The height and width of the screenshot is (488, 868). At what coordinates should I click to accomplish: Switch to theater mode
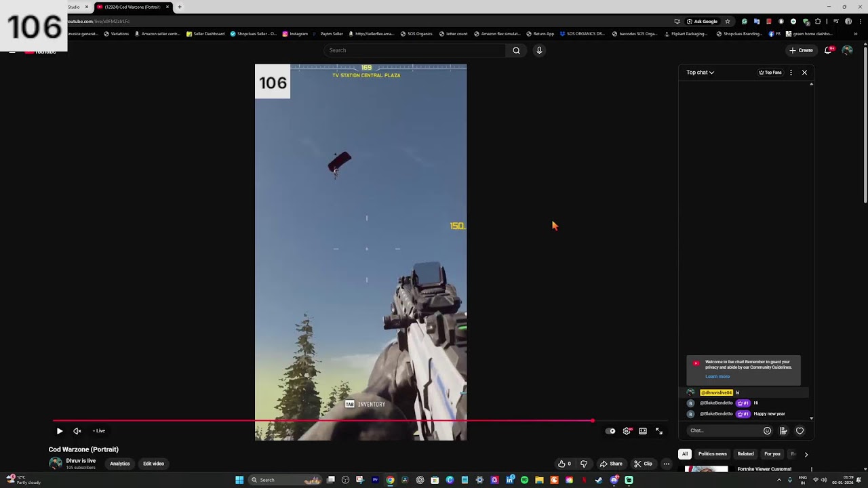[x=643, y=431]
